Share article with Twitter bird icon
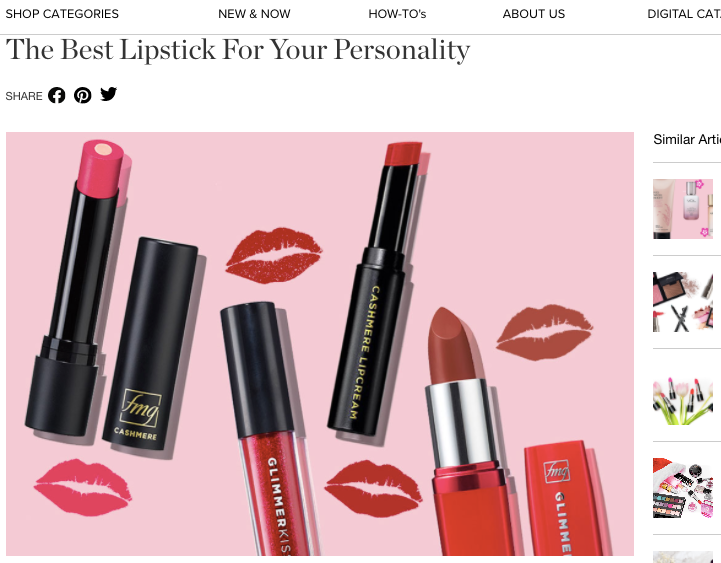This screenshot has height=563, width=721. point(109,94)
